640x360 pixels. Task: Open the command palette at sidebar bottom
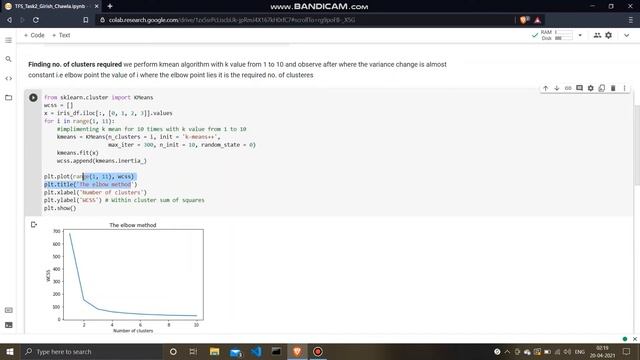click(x=8, y=310)
